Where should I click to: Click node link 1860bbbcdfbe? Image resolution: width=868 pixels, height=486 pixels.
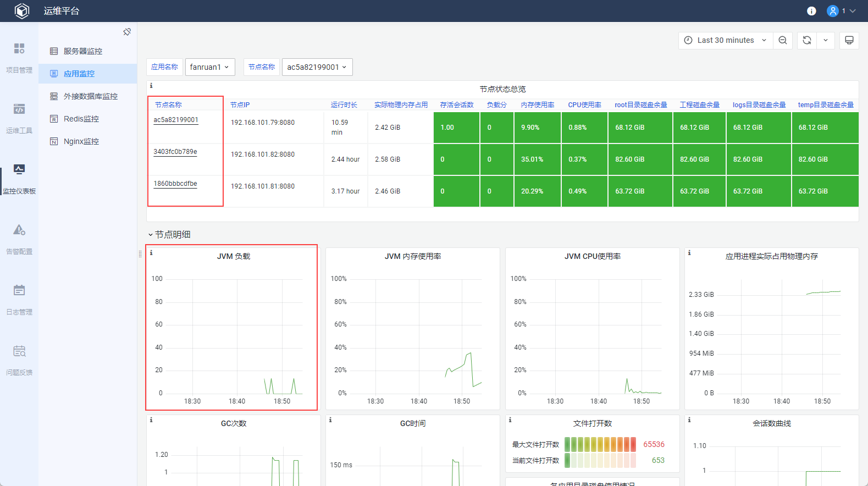pos(175,184)
